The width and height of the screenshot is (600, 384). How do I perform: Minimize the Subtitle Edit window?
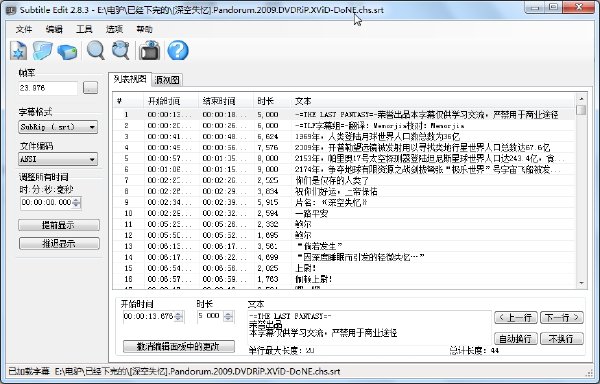tap(535, 8)
